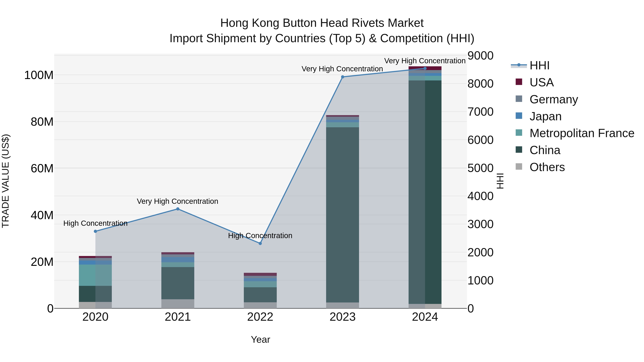The height and width of the screenshot is (362, 644).
Task: Click the 60M left axis tick label
Action: pyautogui.click(x=42, y=168)
